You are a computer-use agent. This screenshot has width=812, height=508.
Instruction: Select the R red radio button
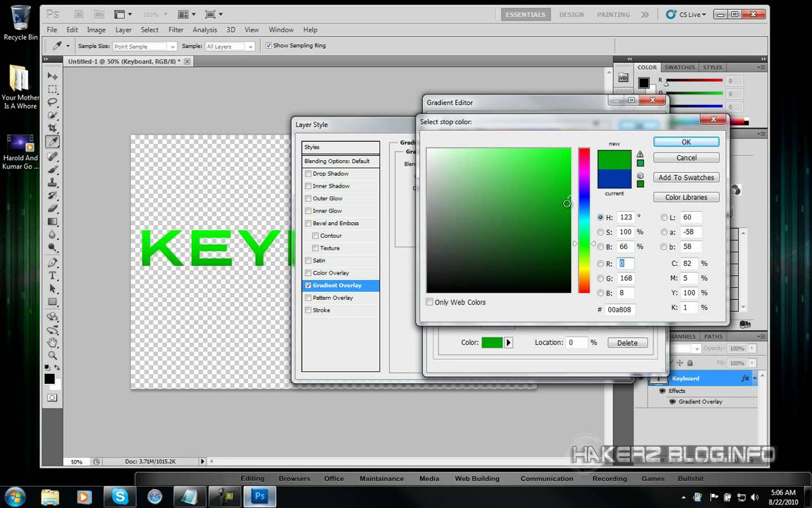(x=601, y=264)
